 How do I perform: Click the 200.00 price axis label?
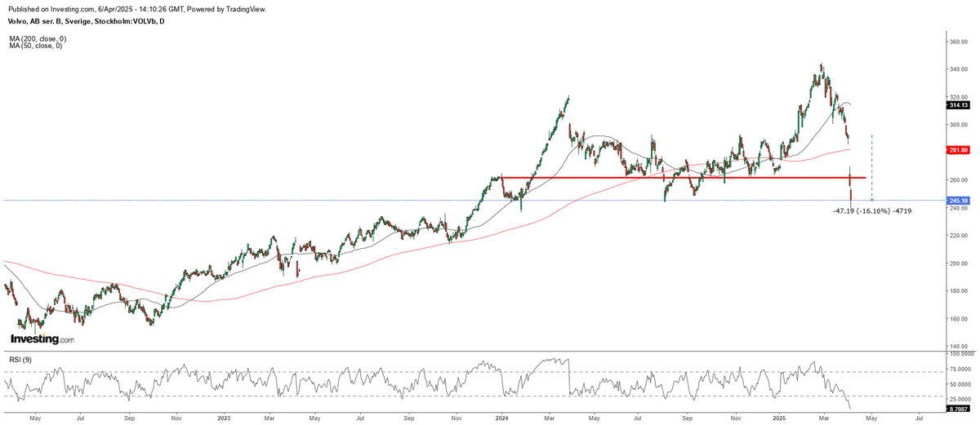pos(958,263)
